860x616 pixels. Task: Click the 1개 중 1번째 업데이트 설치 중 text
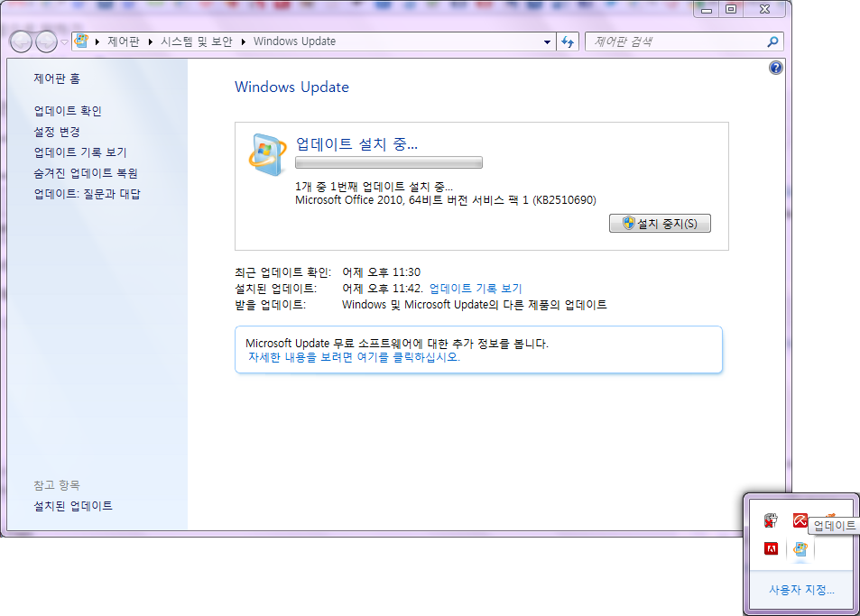tap(375, 187)
